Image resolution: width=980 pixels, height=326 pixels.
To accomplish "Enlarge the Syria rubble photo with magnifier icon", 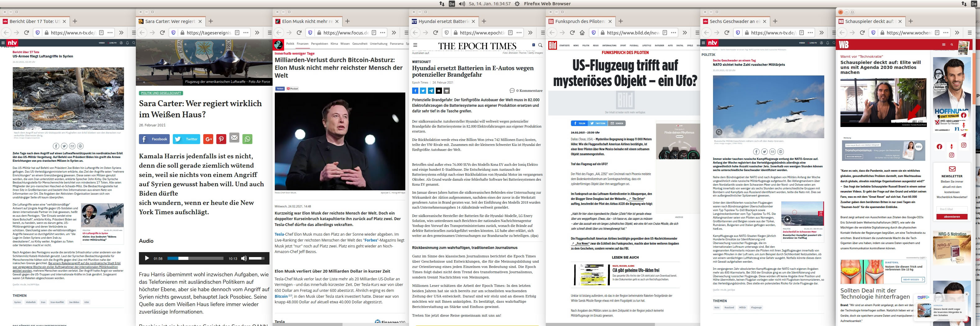I will (x=18, y=124).
